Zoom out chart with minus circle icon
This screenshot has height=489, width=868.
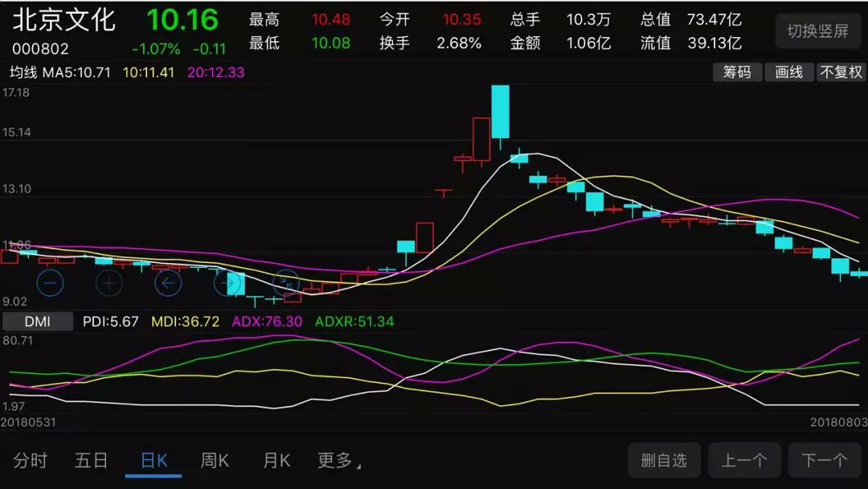50,283
